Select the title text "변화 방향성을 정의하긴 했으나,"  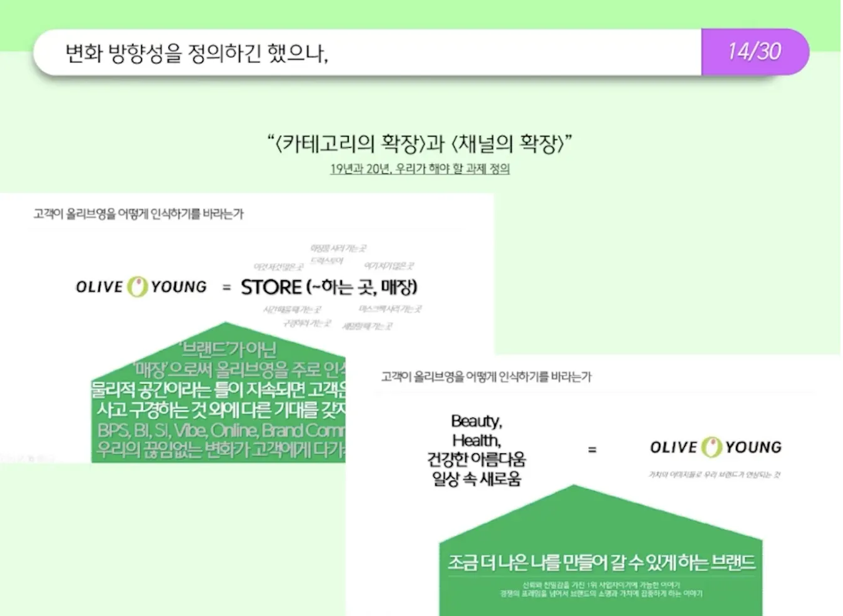tap(197, 53)
